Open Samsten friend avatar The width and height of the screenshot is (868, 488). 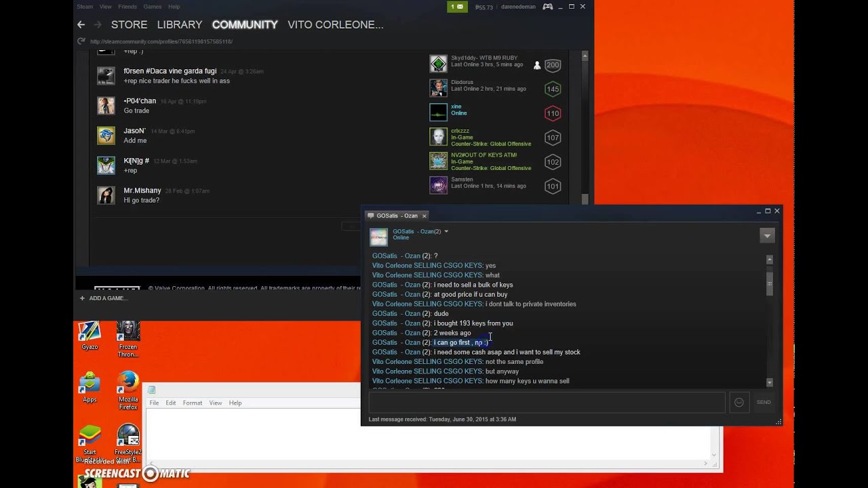439,185
